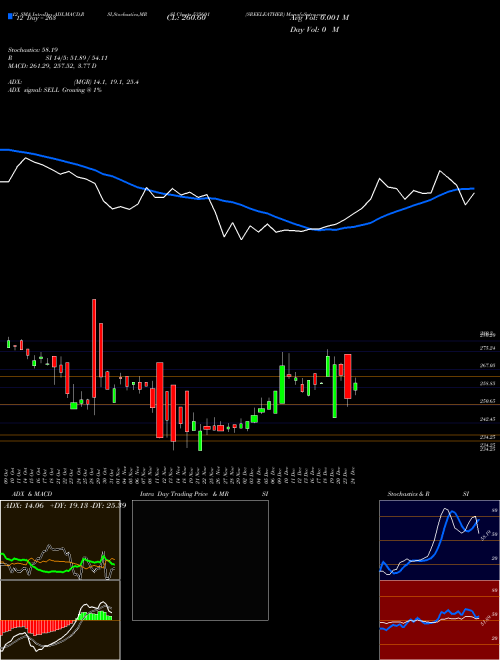Click the 275.24 price level label
The height and width of the screenshot is (660, 500).
pyautogui.click(x=488, y=348)
